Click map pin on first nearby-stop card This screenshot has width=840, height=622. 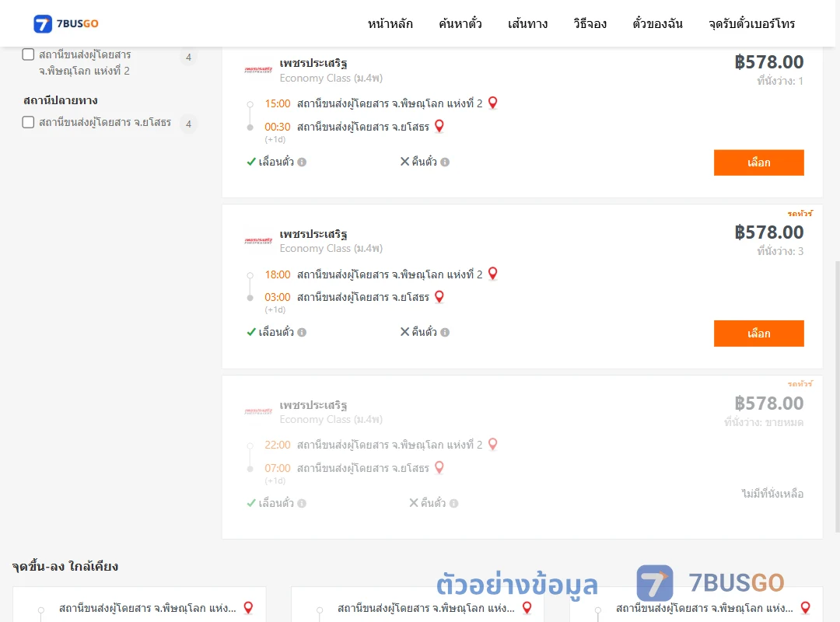(x=248, y=607)
